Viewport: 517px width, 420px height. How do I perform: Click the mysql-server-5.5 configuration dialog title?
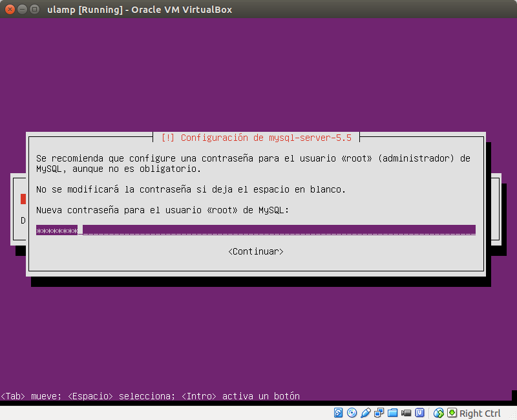click(257, 137)
